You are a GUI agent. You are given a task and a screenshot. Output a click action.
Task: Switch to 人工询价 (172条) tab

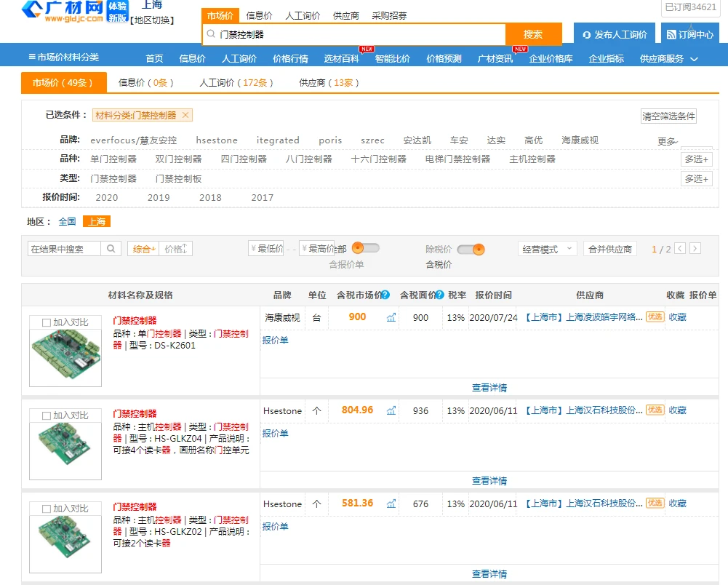click(236, 83)
